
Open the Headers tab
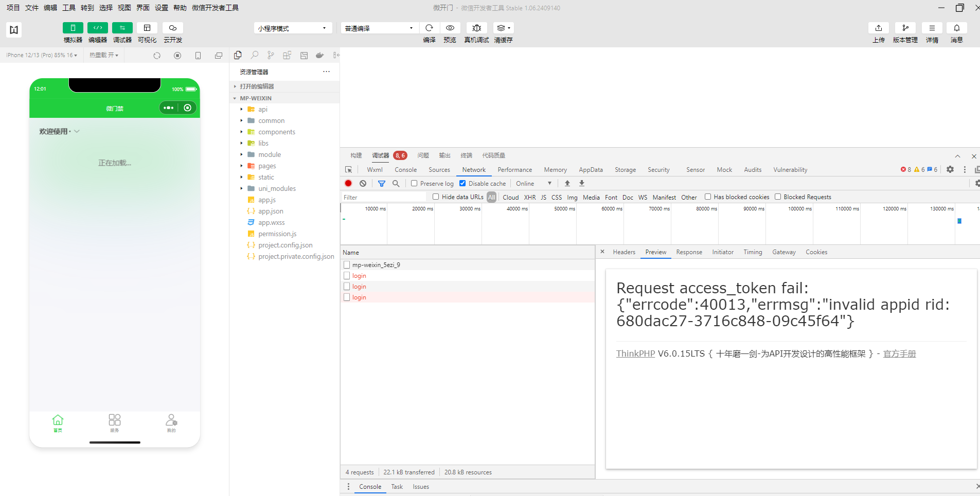[x=624, y=252]
